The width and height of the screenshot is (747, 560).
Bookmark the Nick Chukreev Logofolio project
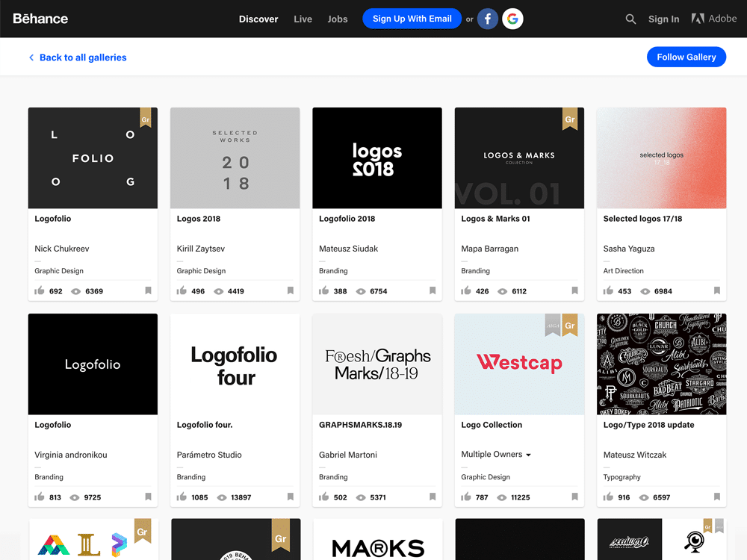[148, 290]
